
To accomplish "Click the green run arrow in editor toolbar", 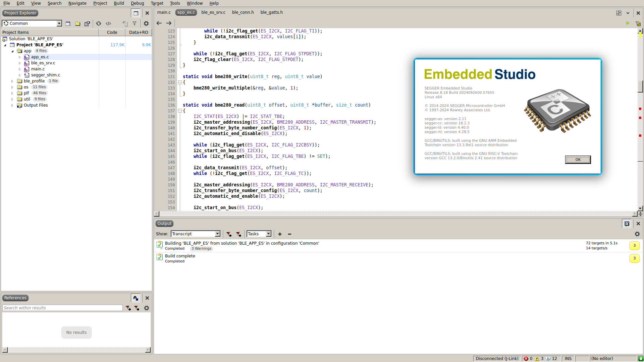I will (x=628, y=23).
